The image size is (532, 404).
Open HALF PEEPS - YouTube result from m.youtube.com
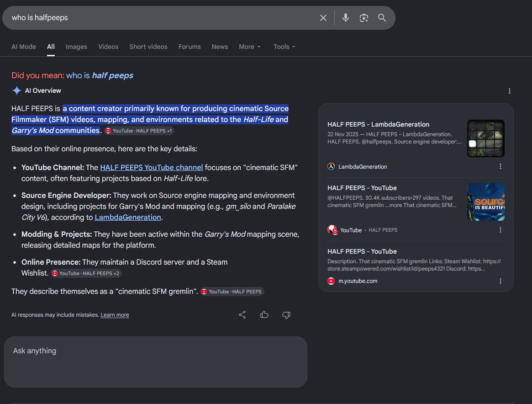[362, 251]
